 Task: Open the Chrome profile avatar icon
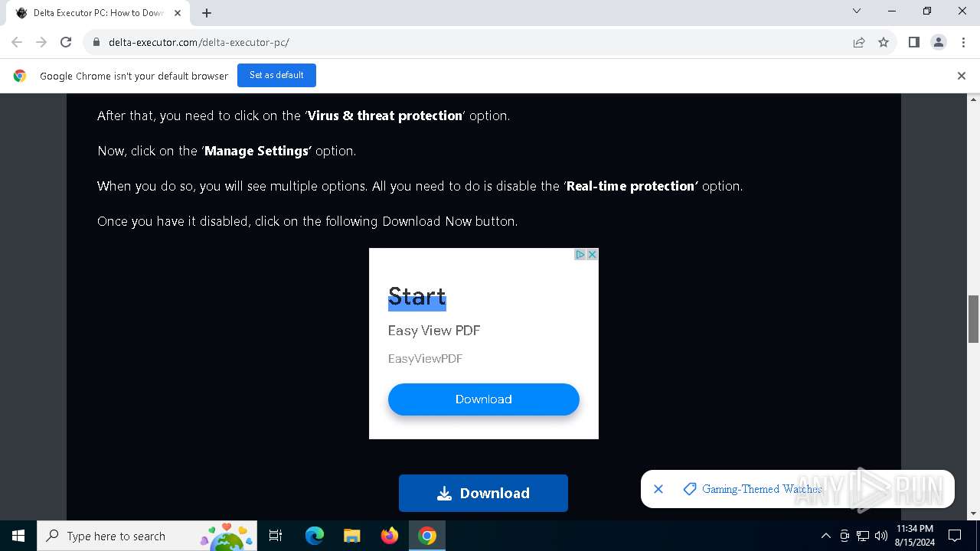(x=939, y=42)
